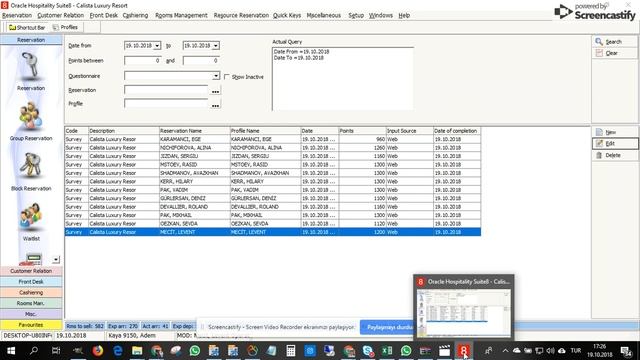Image resolution: width=640 pixels, height=360 pixels.
Task: Click the Windows Start button
Action: point(11,351)
